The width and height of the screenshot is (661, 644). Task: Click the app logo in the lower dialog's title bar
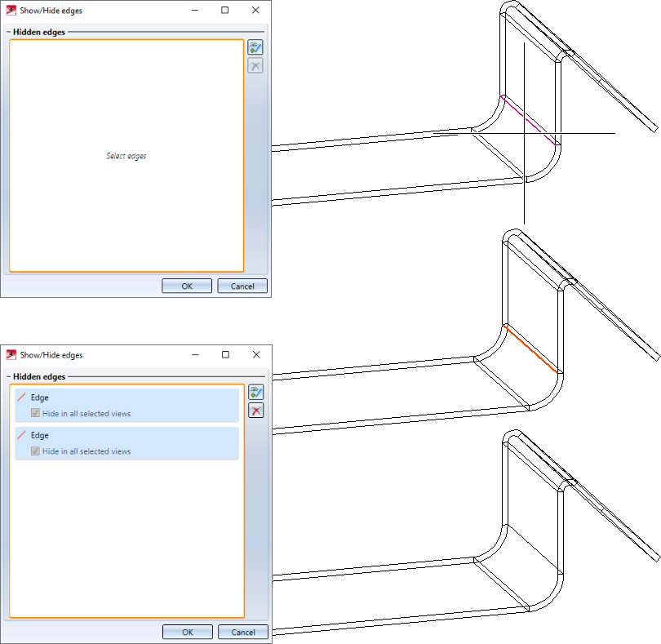(x=11, y=355)
